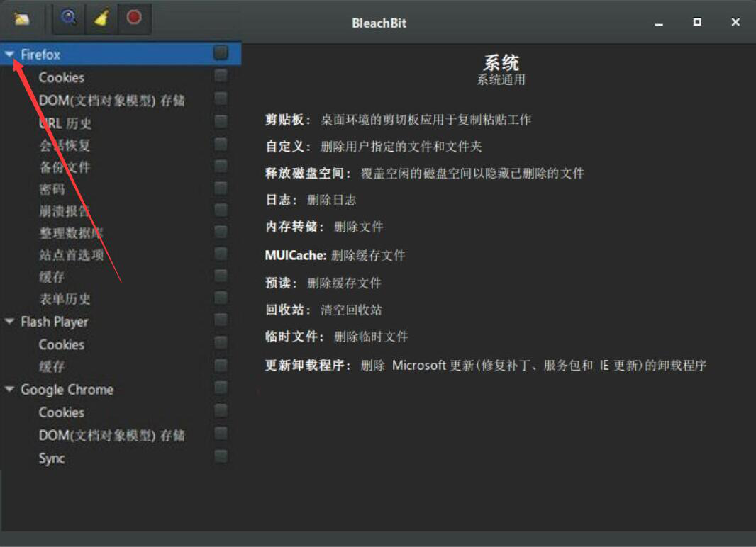This screenshot has height=547, width=756.
Task: Tick the 备份文件 checkbox
Action: [221, 166]
